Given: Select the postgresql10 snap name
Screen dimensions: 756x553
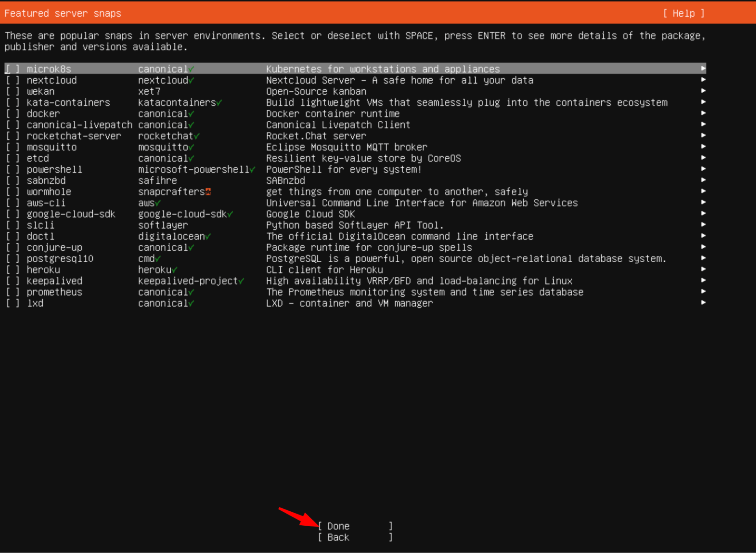Looking at the screenshot, I should 60,259.
